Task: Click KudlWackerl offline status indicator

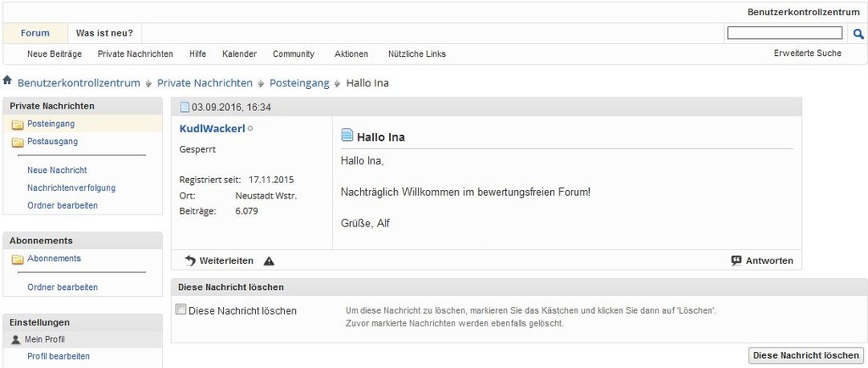Action: pyautogui.click(x=250, y=128)
